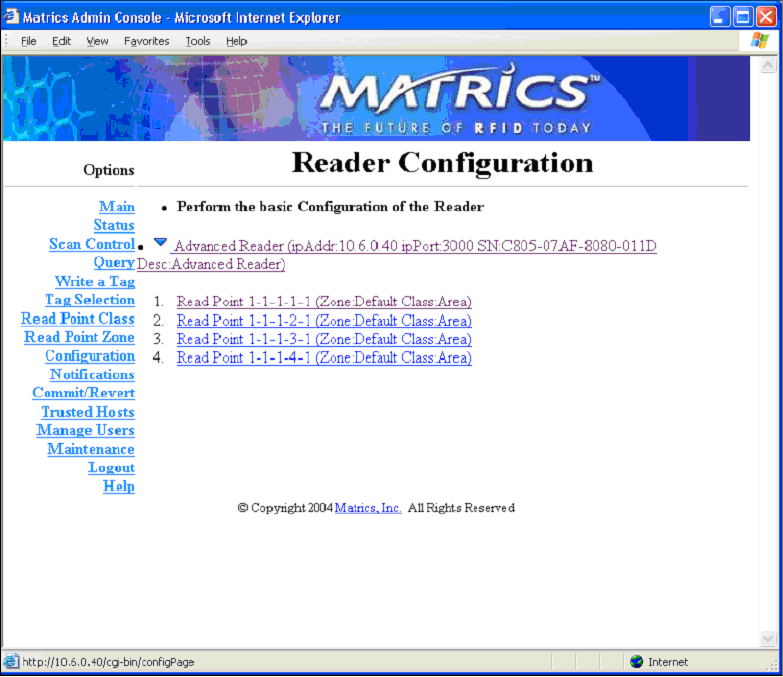
Task: Open the Matrics, Inc. copyright link
Action: coord(368,508)
